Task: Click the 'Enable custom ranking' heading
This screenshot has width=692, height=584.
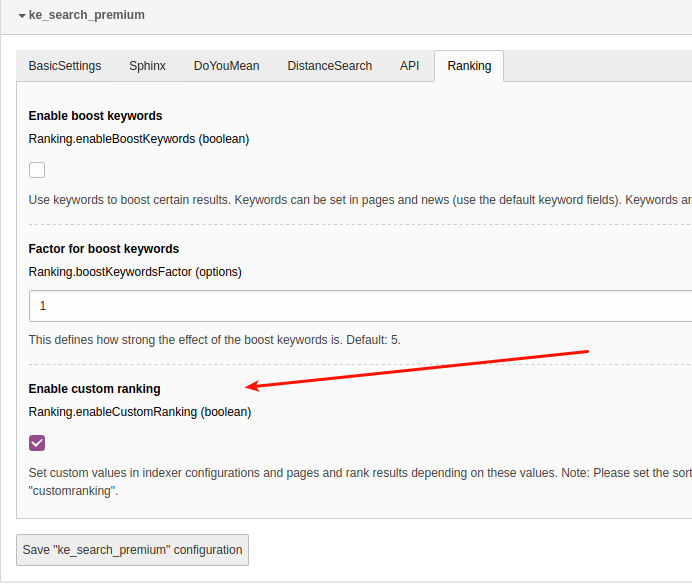Action: pyautogui.click(x=94, y=389)
